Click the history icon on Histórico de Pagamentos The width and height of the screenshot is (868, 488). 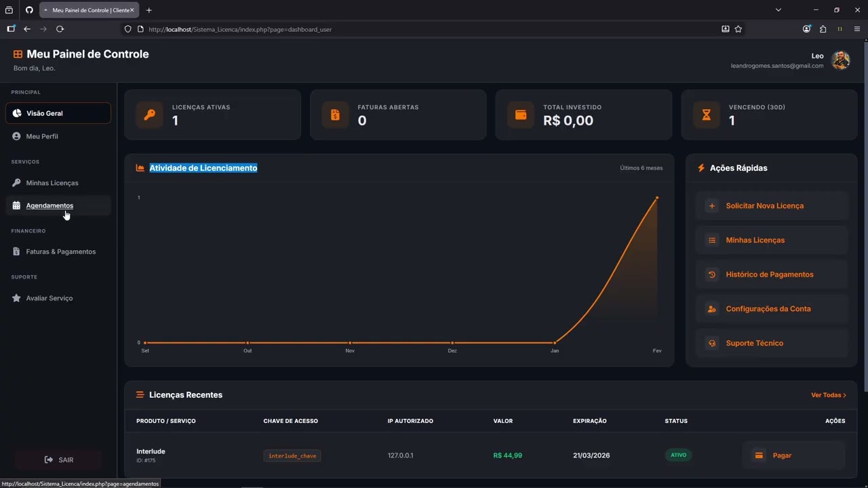[711, 274]
